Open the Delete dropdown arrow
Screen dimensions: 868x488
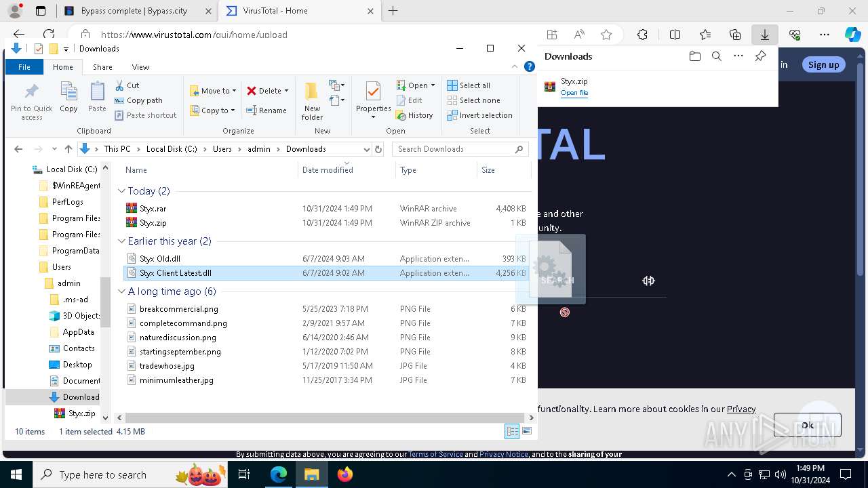[x=286, y=91]
